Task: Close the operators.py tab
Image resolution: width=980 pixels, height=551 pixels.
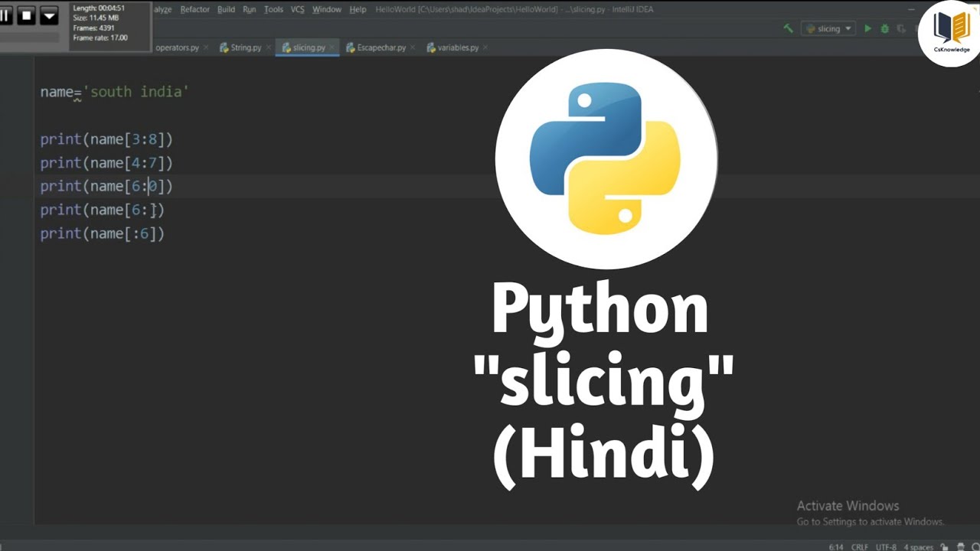Action: (x=205, y=47)
